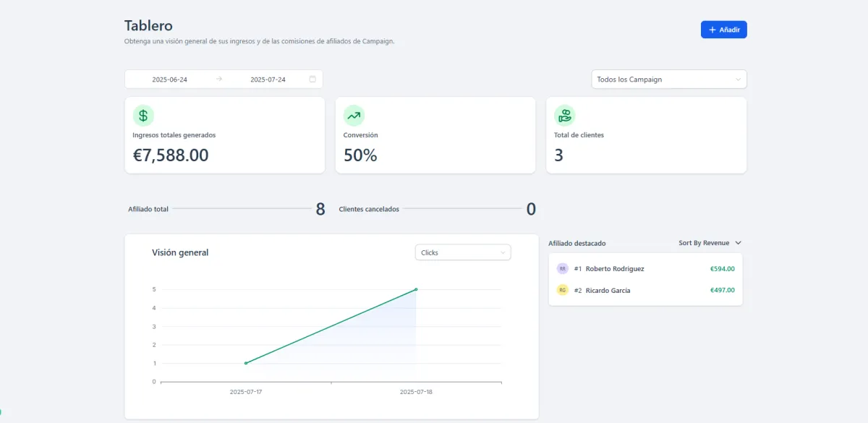Click the Ingresos totales generados card
The height and width of the screenshot is (423, 868).
pos(225,135)
